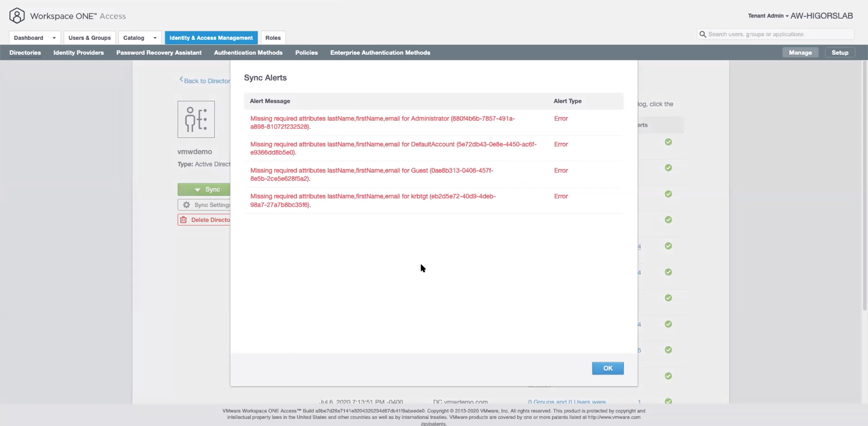The height and width of the screenshot is (426, 868).
Task: Click the page vertical scrollbar
Action: pos(864,185)
